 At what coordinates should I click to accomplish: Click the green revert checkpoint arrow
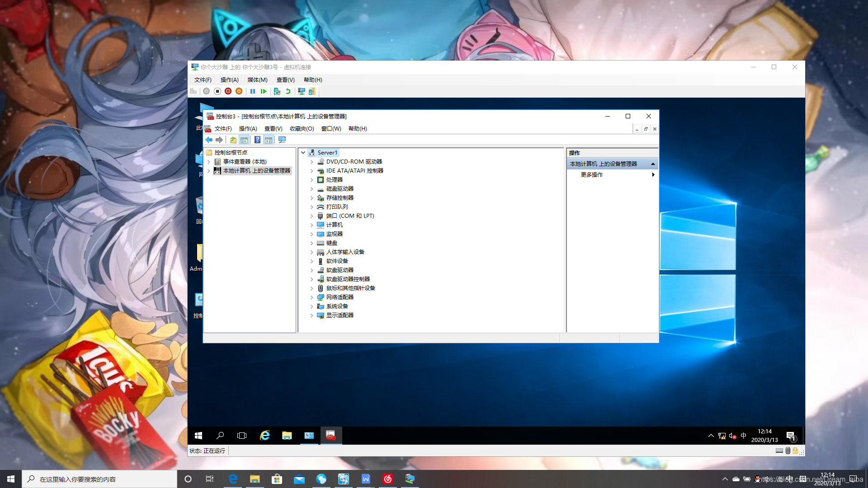(288, 91)
